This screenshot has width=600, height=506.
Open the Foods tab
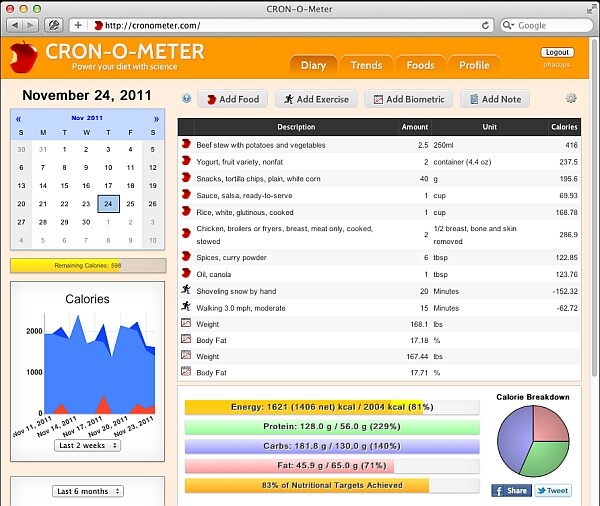[x=421, y=66]
